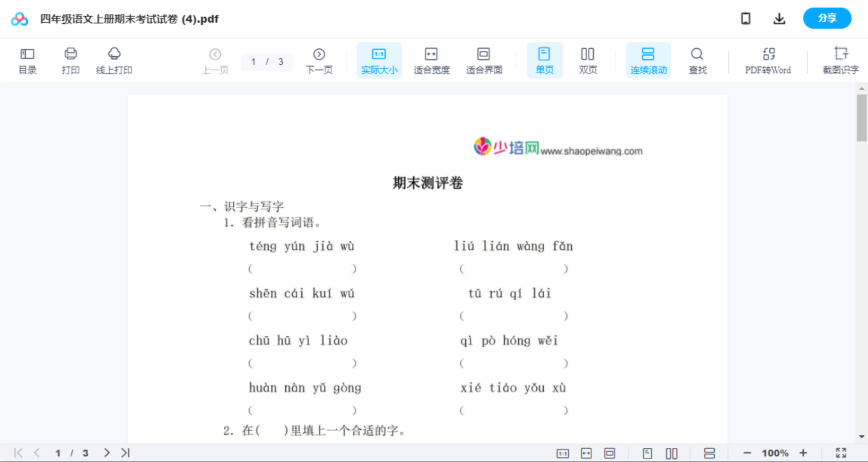
Task: Activate the 截图识字 screenshot OCR tool
Action: point(840,60)
